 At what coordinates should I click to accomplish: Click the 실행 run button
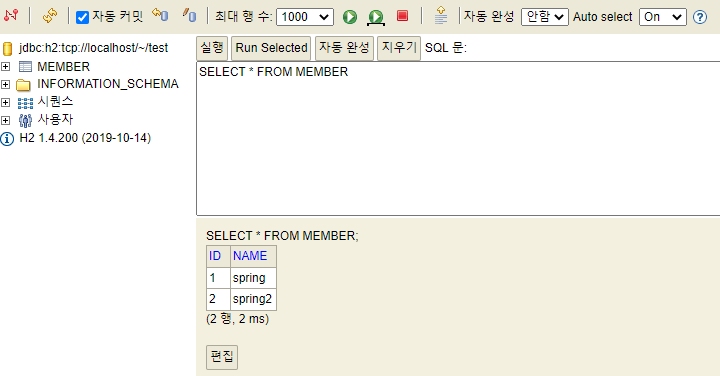pyautogui.click(x=212, y=48)
